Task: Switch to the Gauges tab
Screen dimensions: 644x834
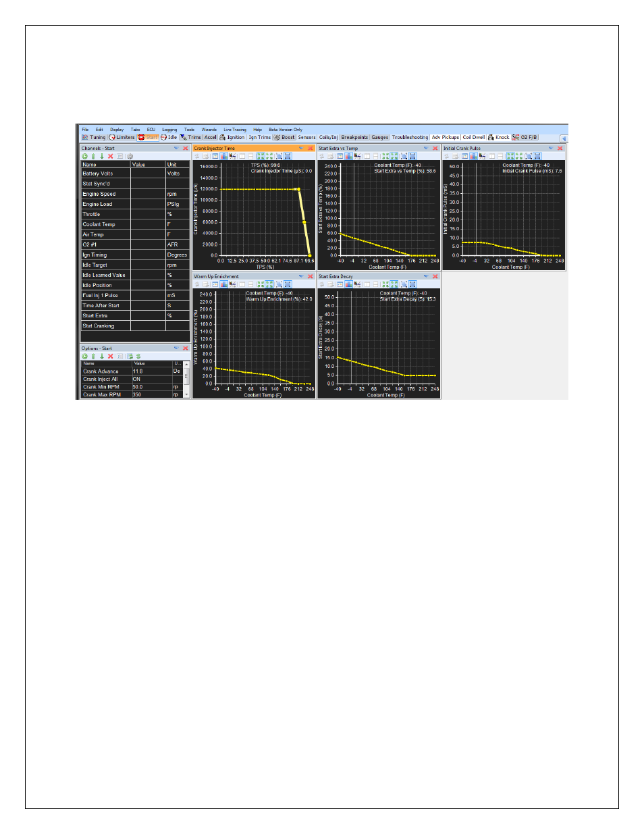Action: [380, 137]
